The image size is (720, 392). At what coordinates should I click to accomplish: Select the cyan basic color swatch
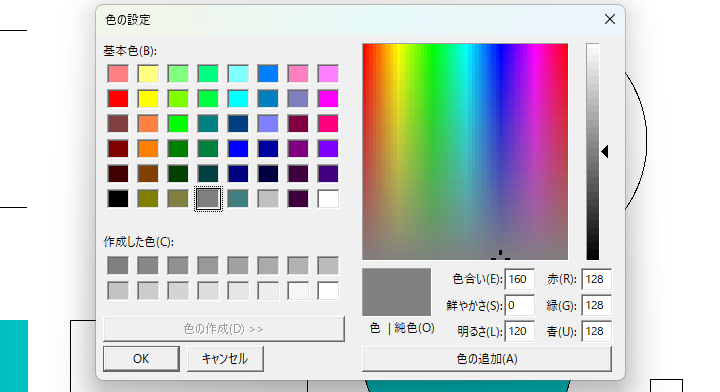[x=238, y=99]
